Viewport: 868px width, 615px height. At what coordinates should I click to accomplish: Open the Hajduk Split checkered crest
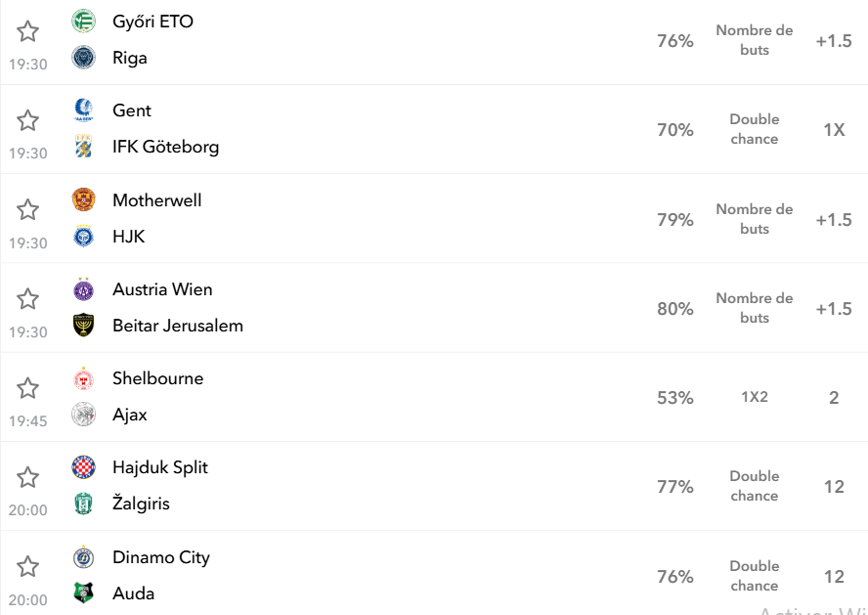pos(84,467)
